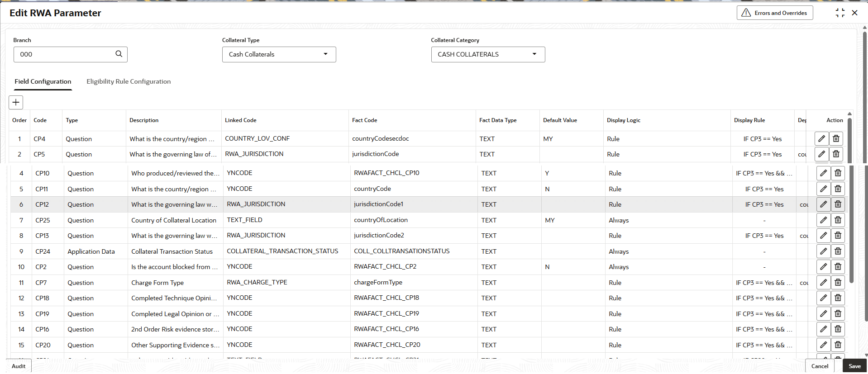The image size is (868, 374).
Task: Delete the CP25 row with the trash icon
Action: (x=838, y=220)
